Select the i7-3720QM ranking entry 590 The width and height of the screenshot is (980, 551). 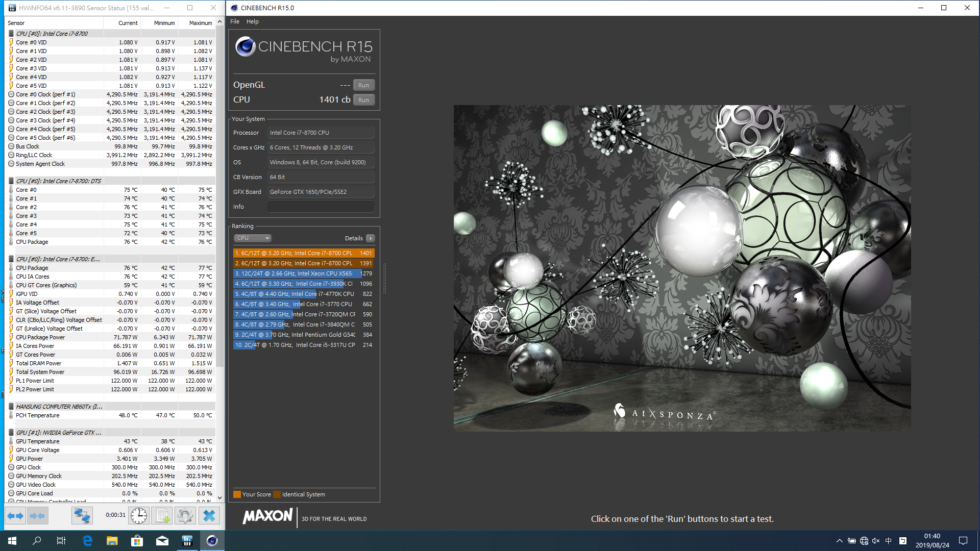pyautogui.click(x=304, y=314)
